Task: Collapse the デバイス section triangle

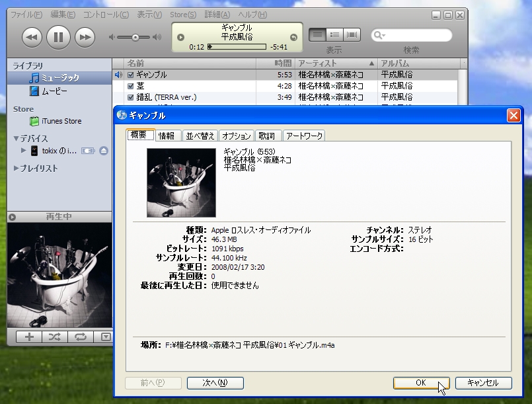Action: click(16, 138)
